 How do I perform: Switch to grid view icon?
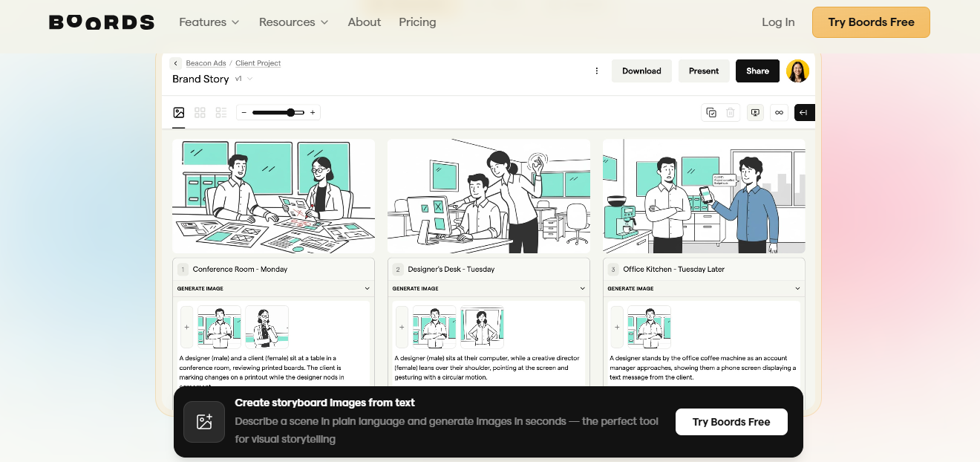tap(200, 113)
